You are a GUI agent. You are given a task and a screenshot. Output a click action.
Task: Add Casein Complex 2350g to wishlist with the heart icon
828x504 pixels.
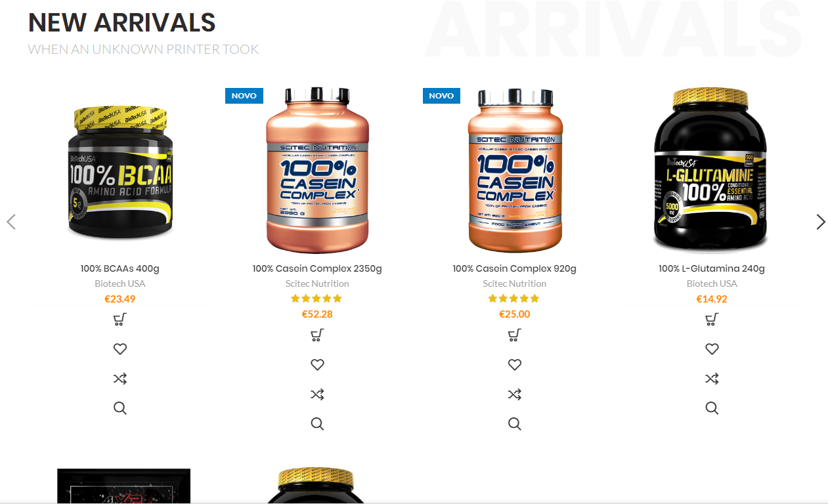(317, 365)
